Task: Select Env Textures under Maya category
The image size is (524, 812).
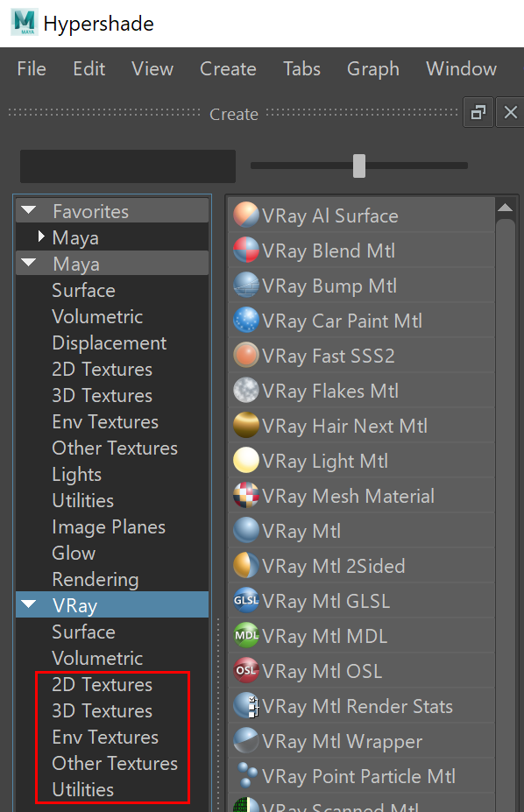Action: click(x=105, y=421)
